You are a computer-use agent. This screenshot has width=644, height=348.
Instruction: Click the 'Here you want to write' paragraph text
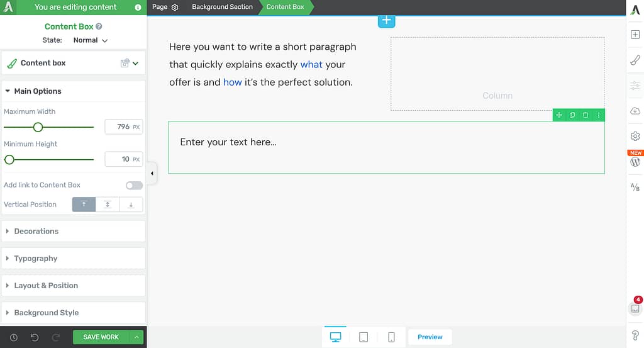coord(263,65)
